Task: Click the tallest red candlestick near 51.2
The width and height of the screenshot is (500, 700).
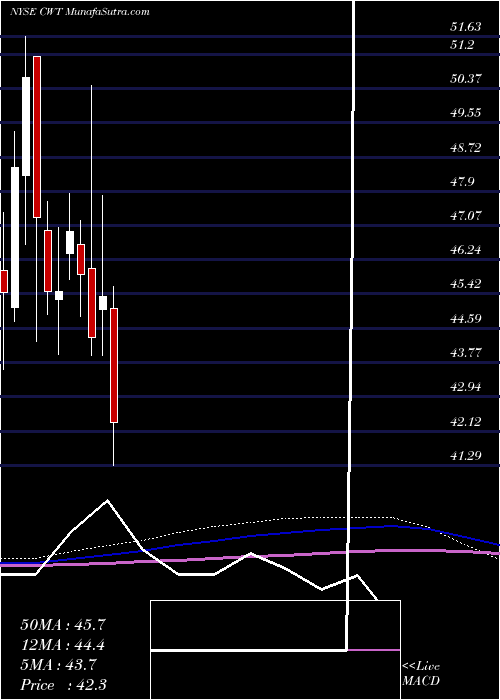Action: point(37,137)
